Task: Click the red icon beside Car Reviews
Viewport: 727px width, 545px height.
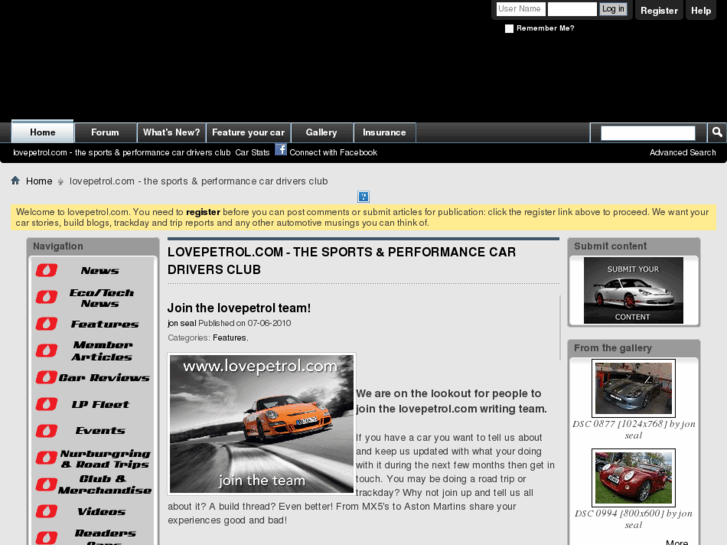Action: [x=46, y=377]
